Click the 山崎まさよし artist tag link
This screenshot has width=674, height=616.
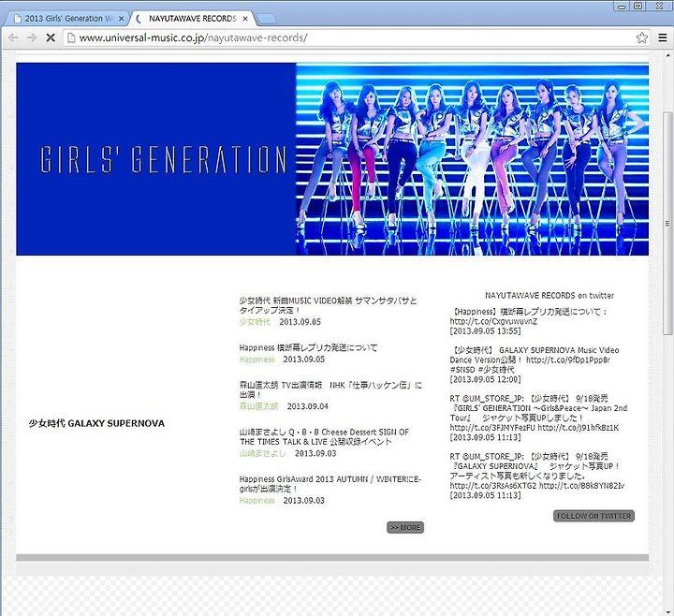pyautogui.click(x=263, y=453)
